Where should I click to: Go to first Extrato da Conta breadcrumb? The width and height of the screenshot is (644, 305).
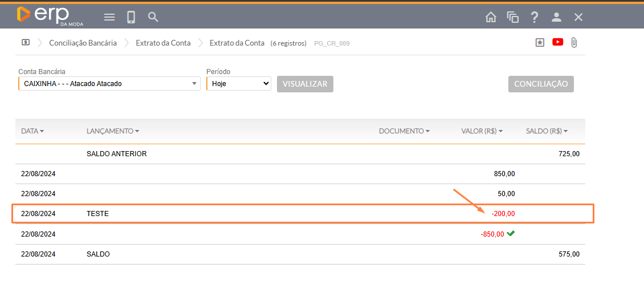[163, 43]
